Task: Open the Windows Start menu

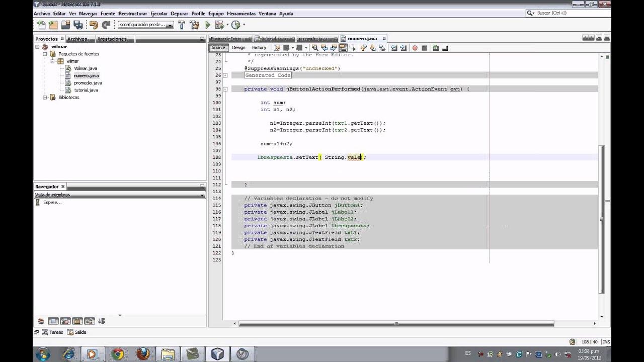Action: tap(43, 354)
